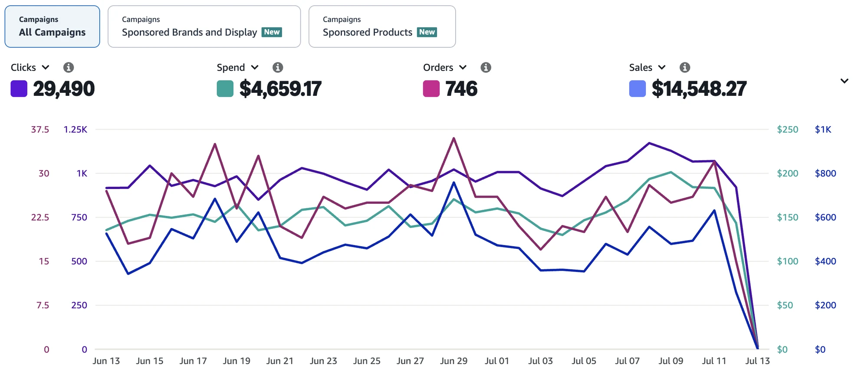Click the Jul 07 axis label
Viewport: 868px width, 375px height.
627,361
